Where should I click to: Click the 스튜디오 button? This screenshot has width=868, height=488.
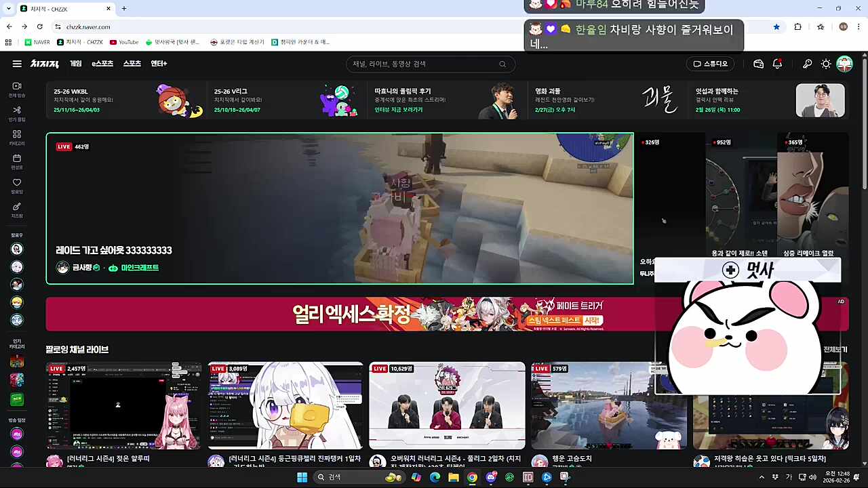[x=710, y=64]
